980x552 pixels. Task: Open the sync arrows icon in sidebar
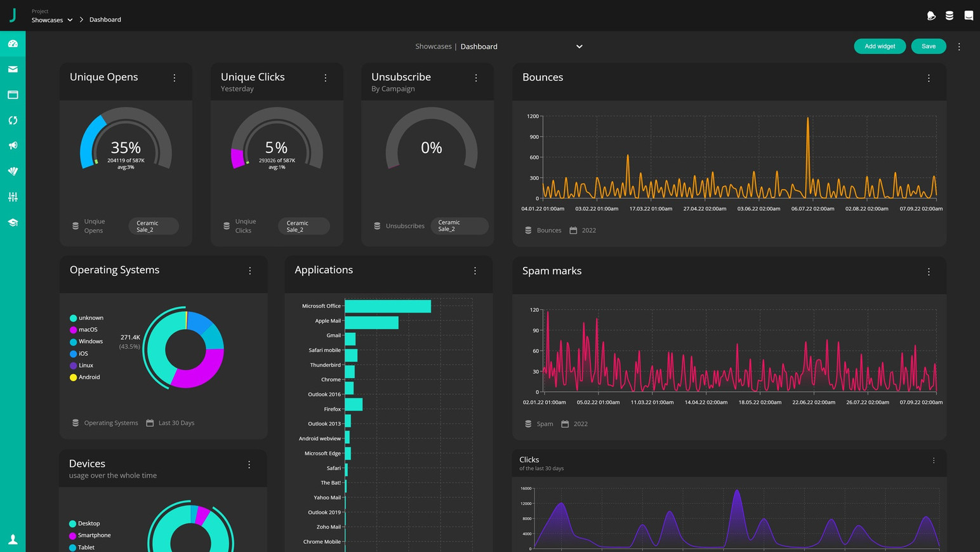point(13,120)
